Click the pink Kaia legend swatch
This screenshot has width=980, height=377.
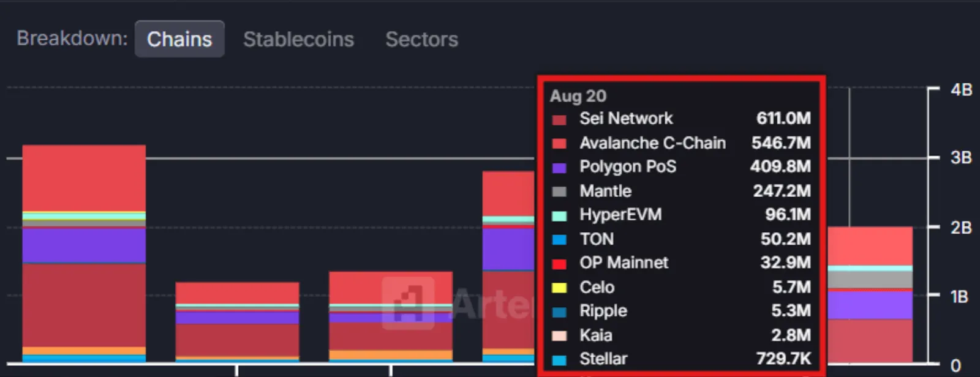coord(559,336)
